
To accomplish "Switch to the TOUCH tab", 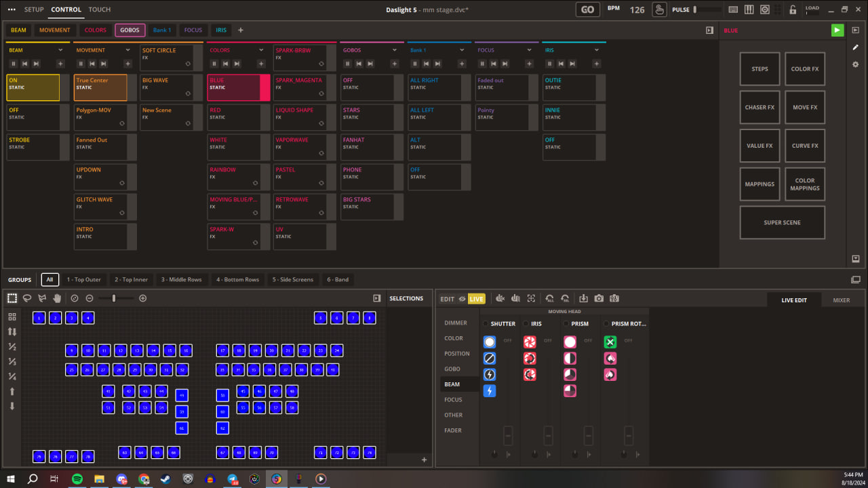I will coord(100,9).
